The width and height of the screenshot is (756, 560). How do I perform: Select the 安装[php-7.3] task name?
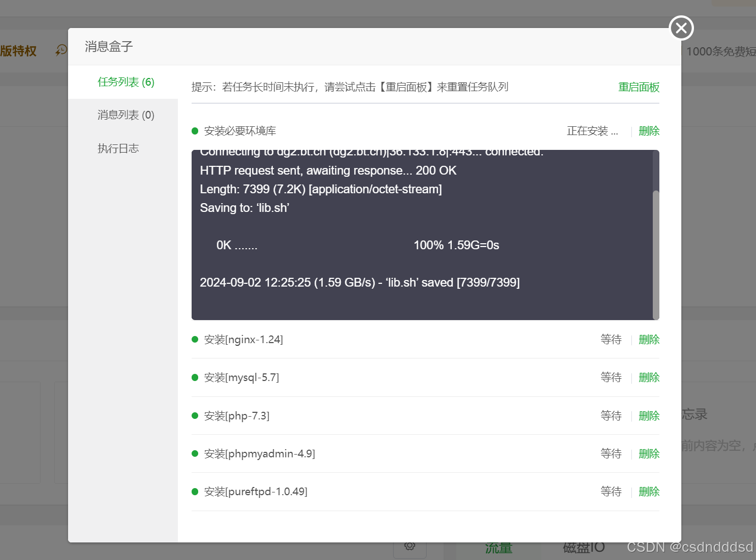[237, 416]
